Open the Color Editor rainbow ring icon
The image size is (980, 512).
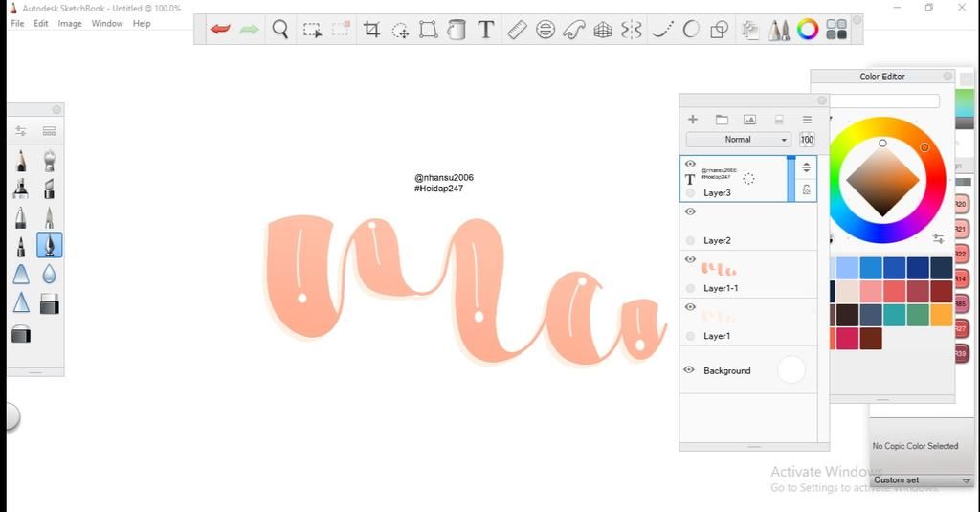tap(808, 30)
